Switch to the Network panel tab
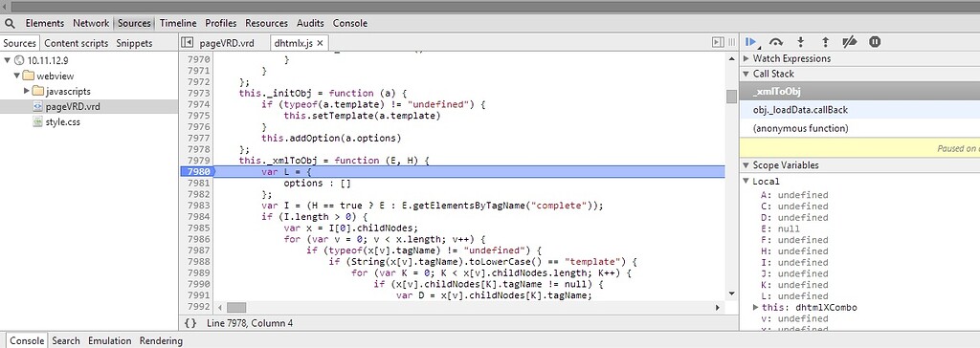 [x=91, y=23]
